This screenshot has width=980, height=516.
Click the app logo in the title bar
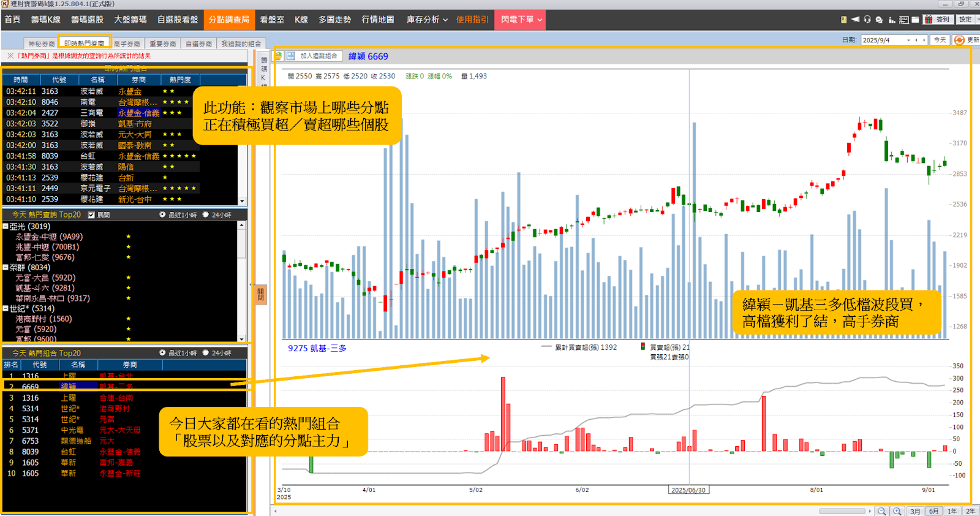click(5, 4)
